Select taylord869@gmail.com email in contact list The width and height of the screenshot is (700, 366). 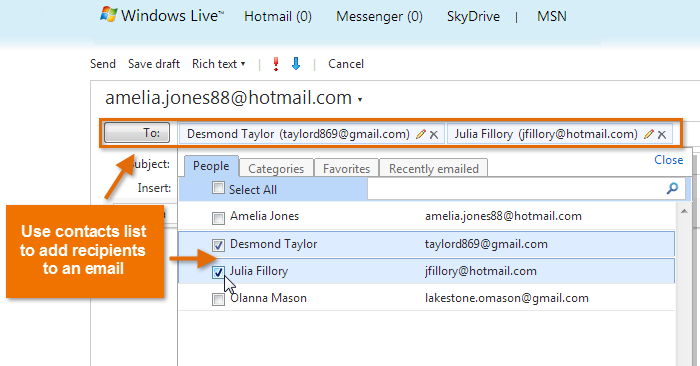[486, 244]
